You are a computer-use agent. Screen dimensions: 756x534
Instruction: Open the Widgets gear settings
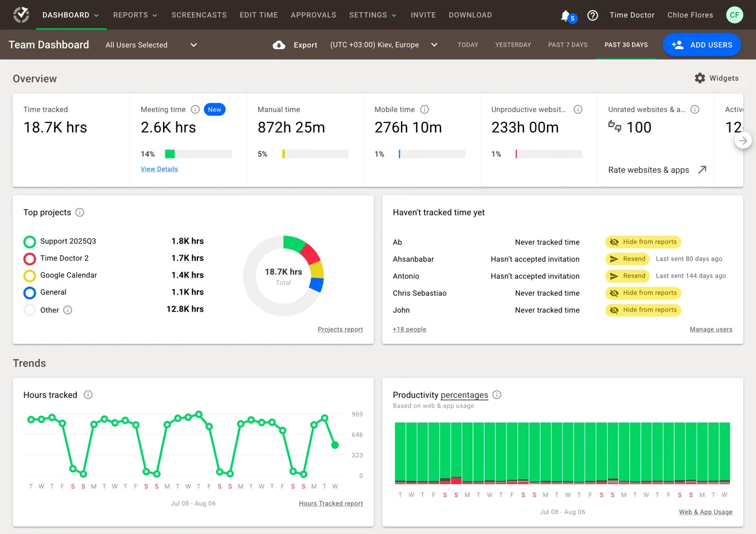(700, 78)
